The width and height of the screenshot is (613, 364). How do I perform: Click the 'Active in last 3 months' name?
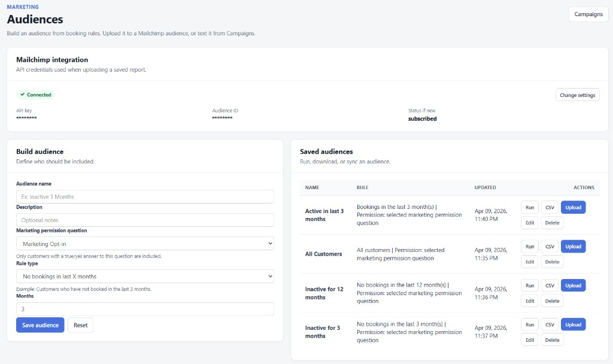[324, 215]
